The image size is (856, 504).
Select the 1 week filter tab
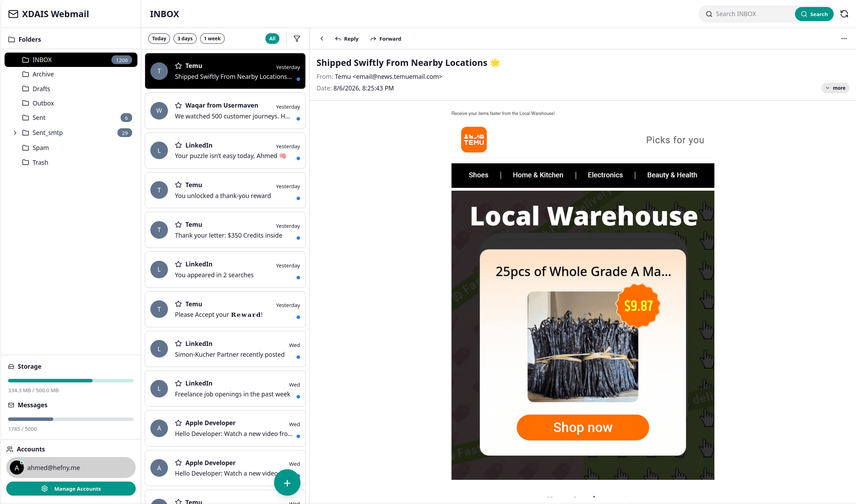tap(212, 39)
